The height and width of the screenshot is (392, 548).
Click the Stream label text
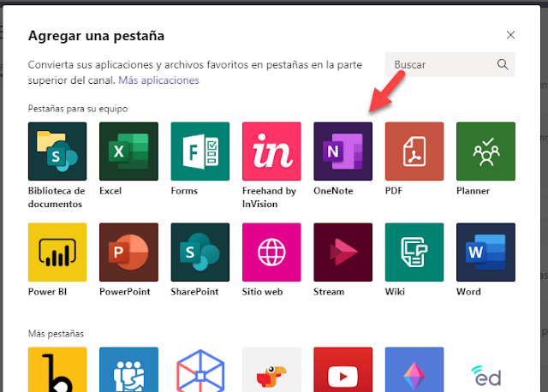[329, 292]
